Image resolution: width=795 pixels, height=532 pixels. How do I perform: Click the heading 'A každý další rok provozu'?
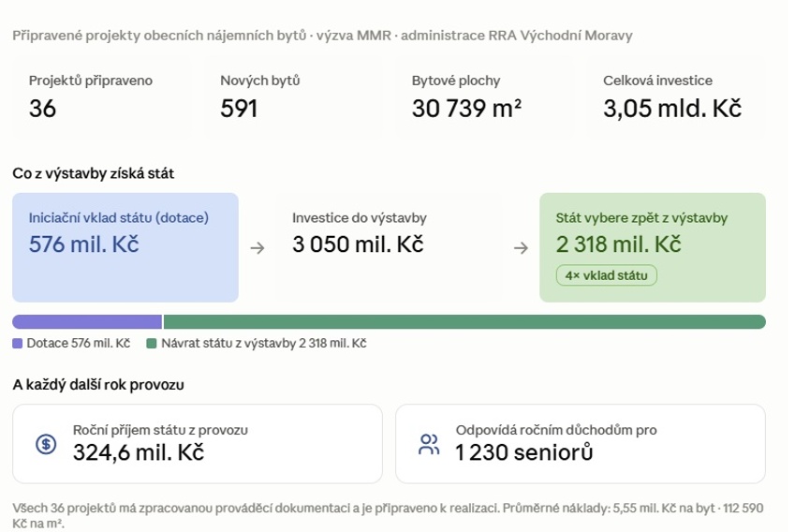pos(98,385)
